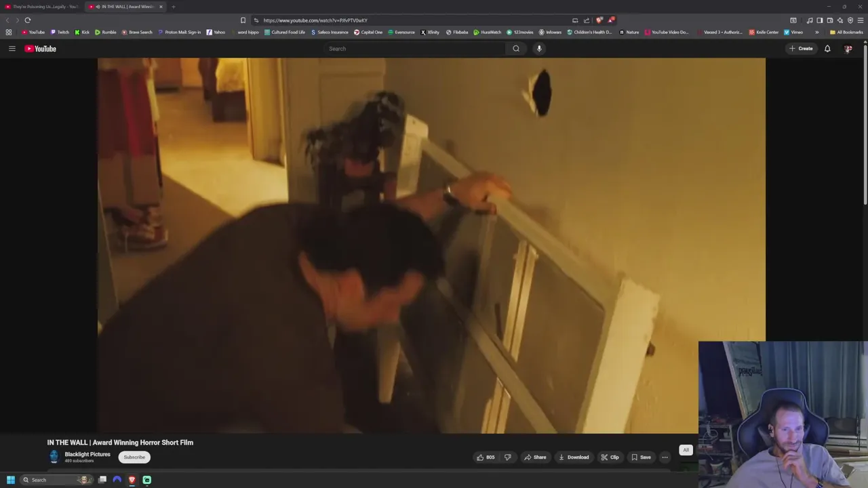Open media control music note icon
868x488 pixels.
810,20
